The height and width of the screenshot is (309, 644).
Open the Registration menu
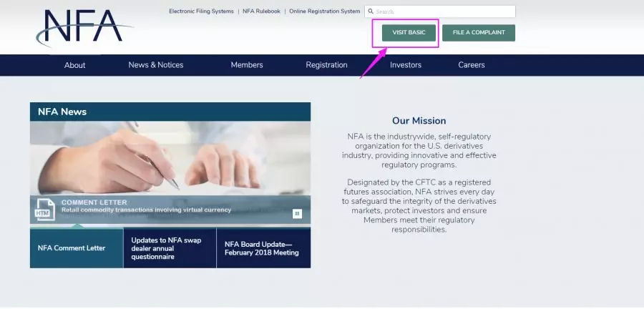(326, 65)
